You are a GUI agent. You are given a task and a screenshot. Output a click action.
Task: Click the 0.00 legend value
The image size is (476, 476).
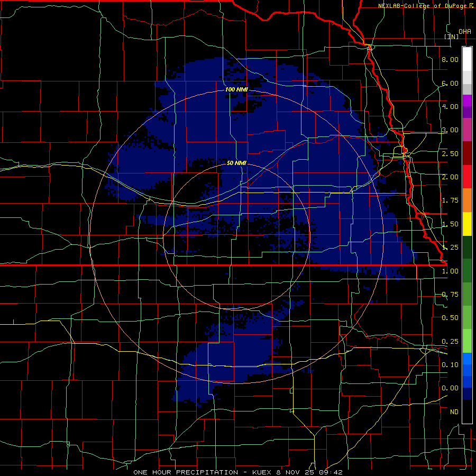pos(450,388)
